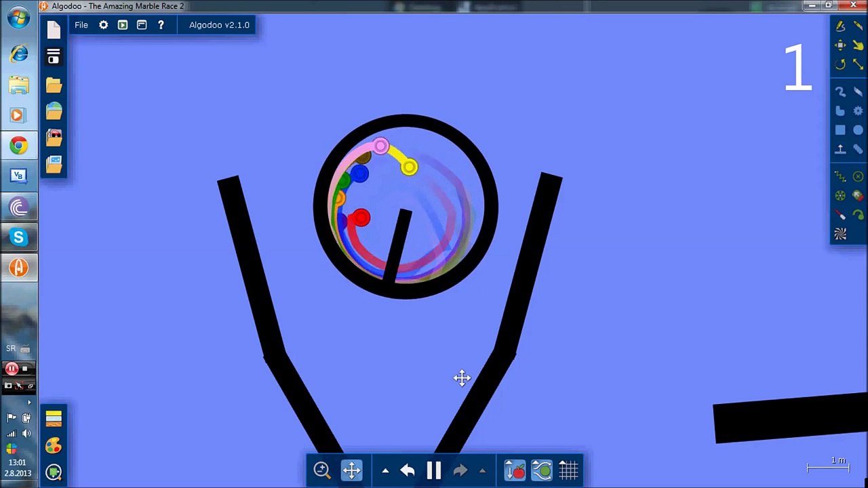868x488 pixels.
Task: Open the Windows Start menu
Action: (18, 18)
